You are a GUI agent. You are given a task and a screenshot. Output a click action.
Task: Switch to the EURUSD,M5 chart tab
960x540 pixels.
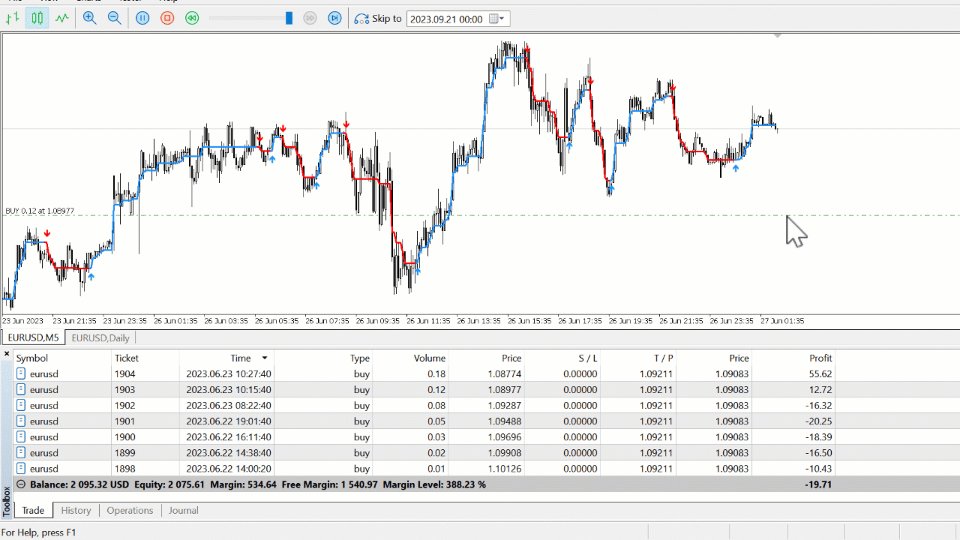coord(33,337)
